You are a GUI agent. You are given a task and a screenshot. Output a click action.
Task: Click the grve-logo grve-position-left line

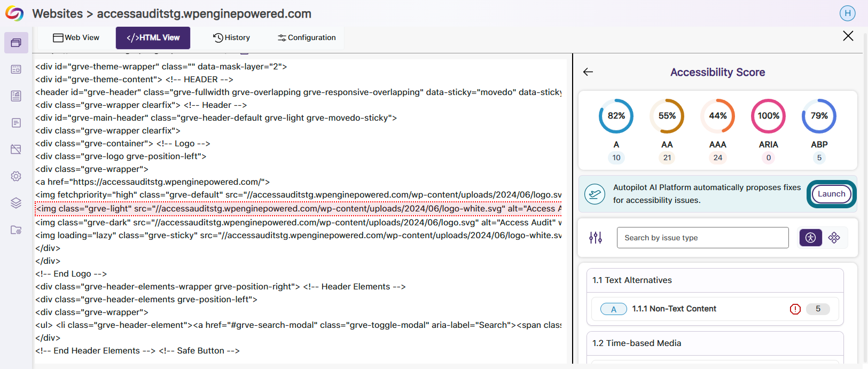pos(121,156)
